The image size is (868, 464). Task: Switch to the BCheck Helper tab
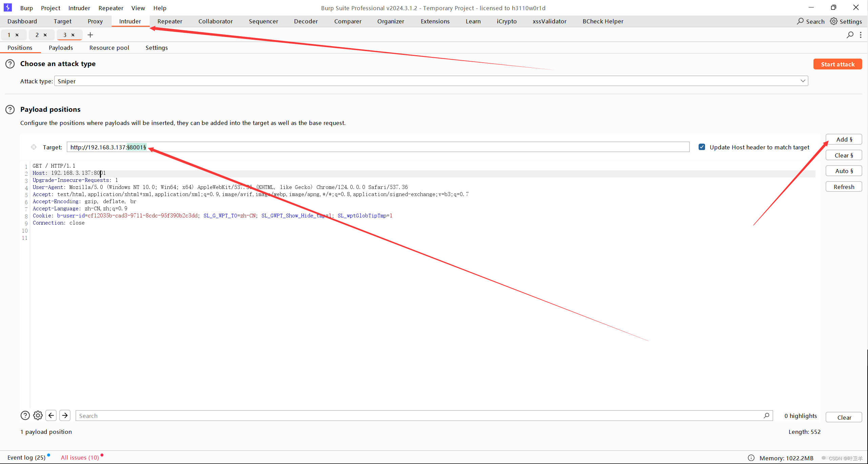coord(603,21)
